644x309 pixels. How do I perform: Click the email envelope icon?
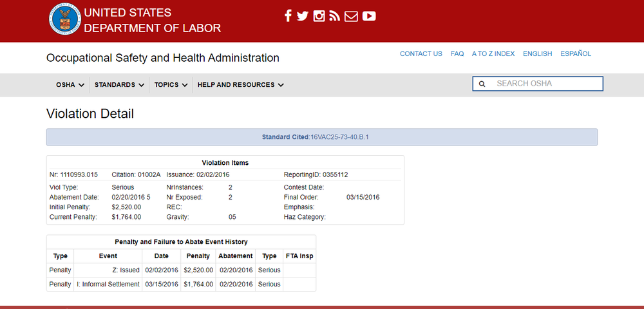coord(351,16)
